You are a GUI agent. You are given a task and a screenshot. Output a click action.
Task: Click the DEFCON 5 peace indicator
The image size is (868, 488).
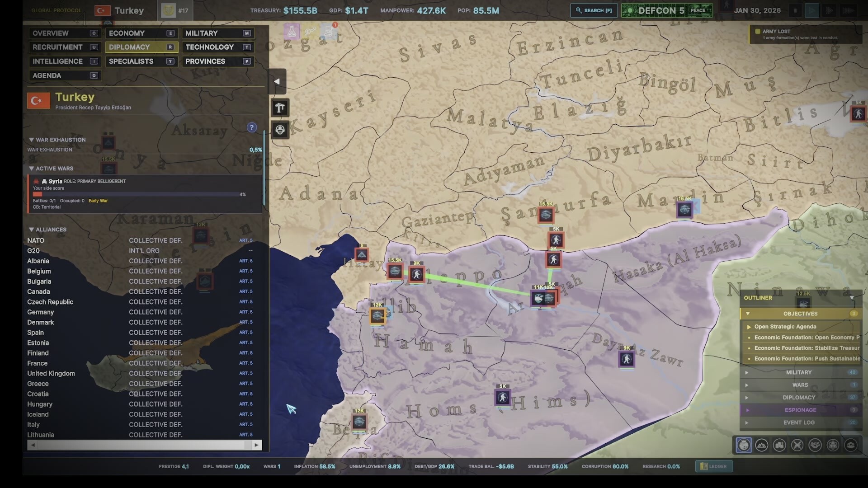667,10
